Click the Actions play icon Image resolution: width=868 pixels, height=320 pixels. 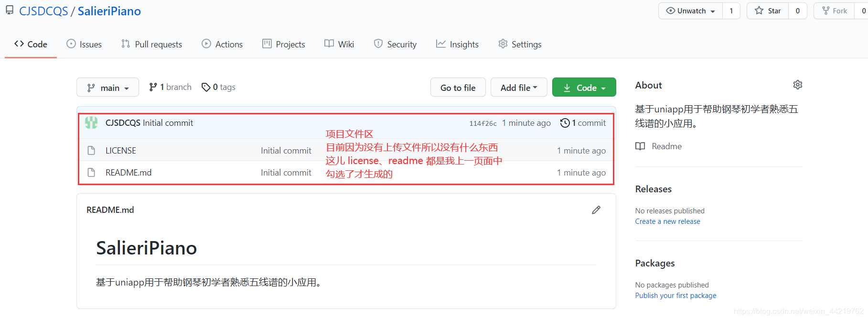point(206,44)
